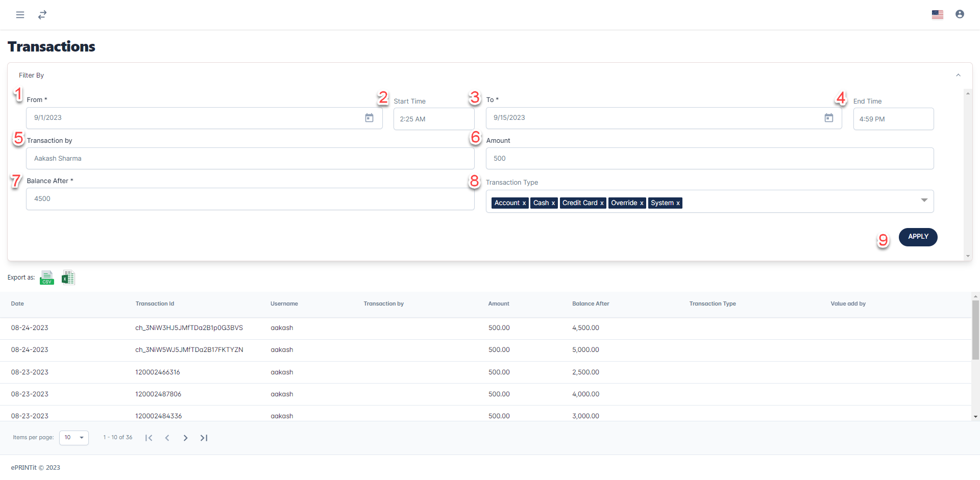Remove the Account transaction type chip
This screenshot has width=980, height=480.
(x=524, y=203)
